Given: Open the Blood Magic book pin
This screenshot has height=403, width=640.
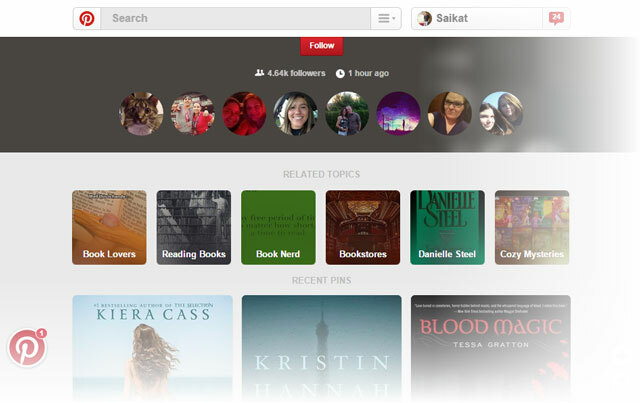Looking at the screenshot, I should [x=491, y=348].
